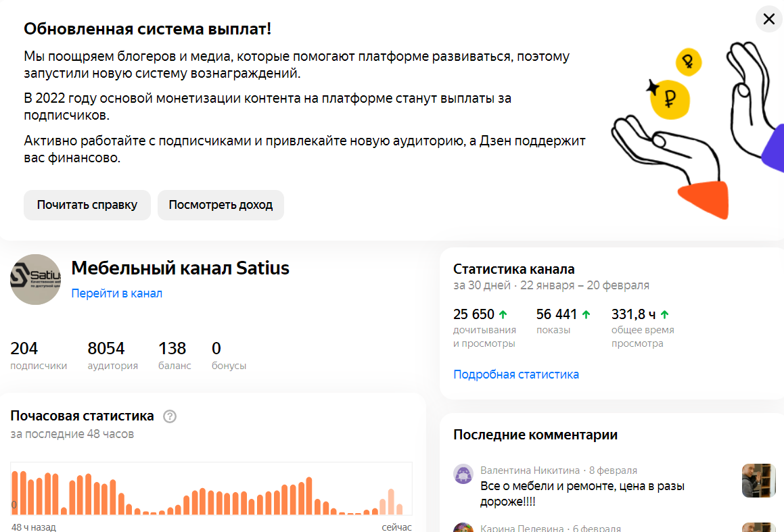Click the Статистика канала heading
784x532 pixels.
point(513,269)
